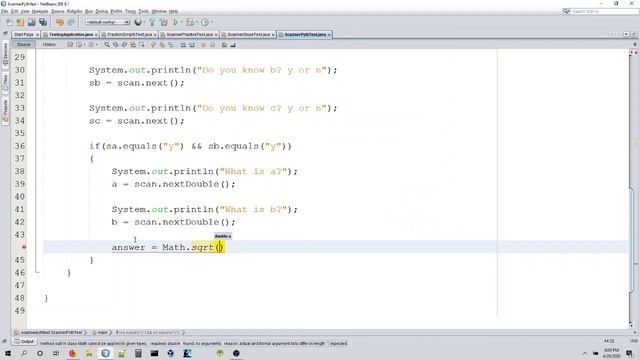Viewport: 640px width, 360px height.
Task: Switch to TestingApplication.java tab
Action: pyautogui.click(x=71, y=35)
